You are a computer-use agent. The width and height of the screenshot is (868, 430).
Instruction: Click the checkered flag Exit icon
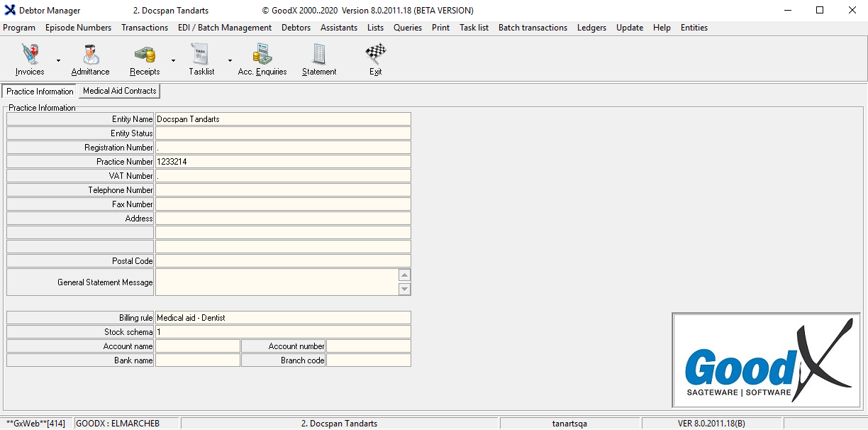click(x=375, y=55)
